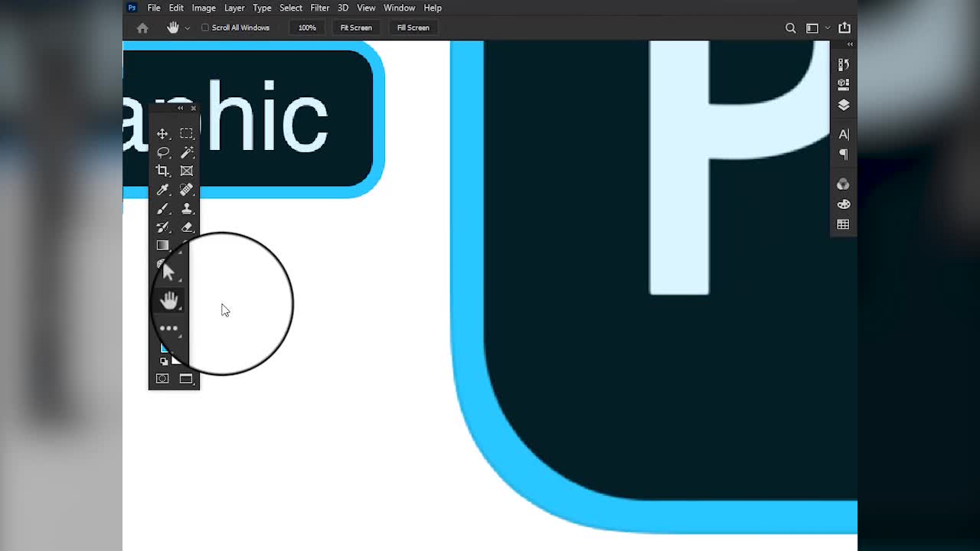This screenshot has width=980, height=551.
Task: Open the Swatches grid panel
Action: [x=843, y=224]
